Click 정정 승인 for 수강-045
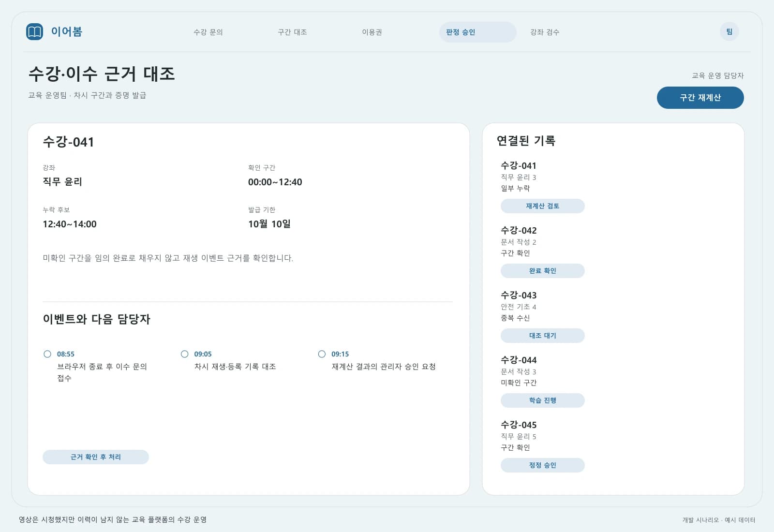This screenshot has height=532, width=774. 542,465
